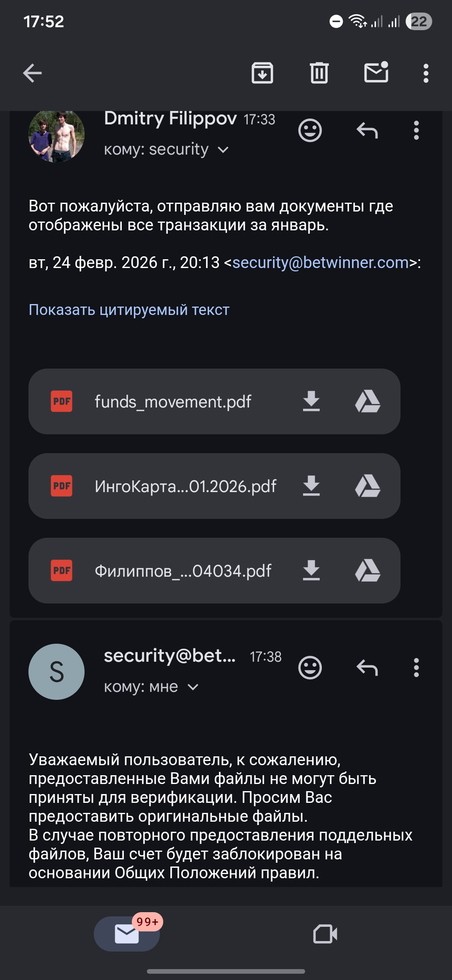
Task: Mark conversation as unread
Action: pos(376,72)
